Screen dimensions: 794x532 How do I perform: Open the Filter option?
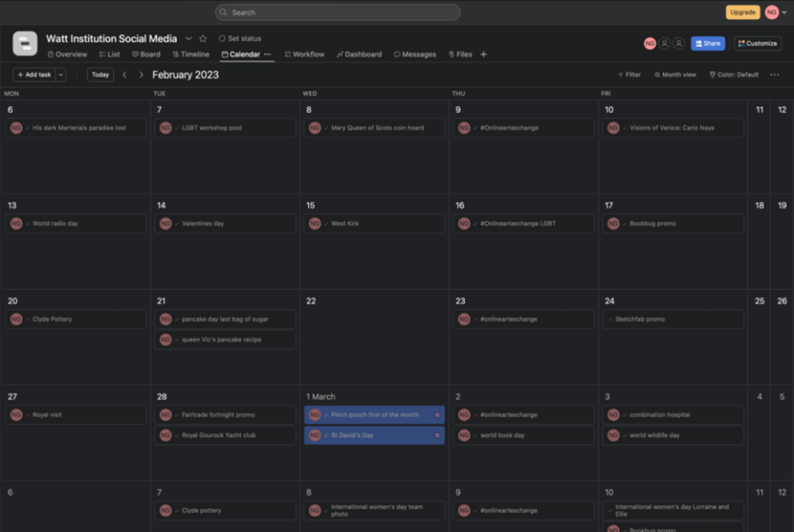click(629, 75)
